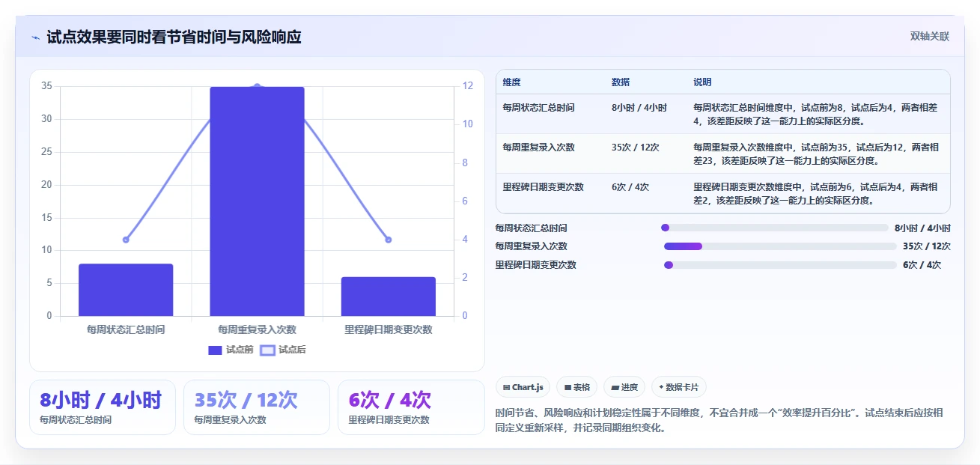Click the big purple '6次 / 4次' card value

point(389,400)
